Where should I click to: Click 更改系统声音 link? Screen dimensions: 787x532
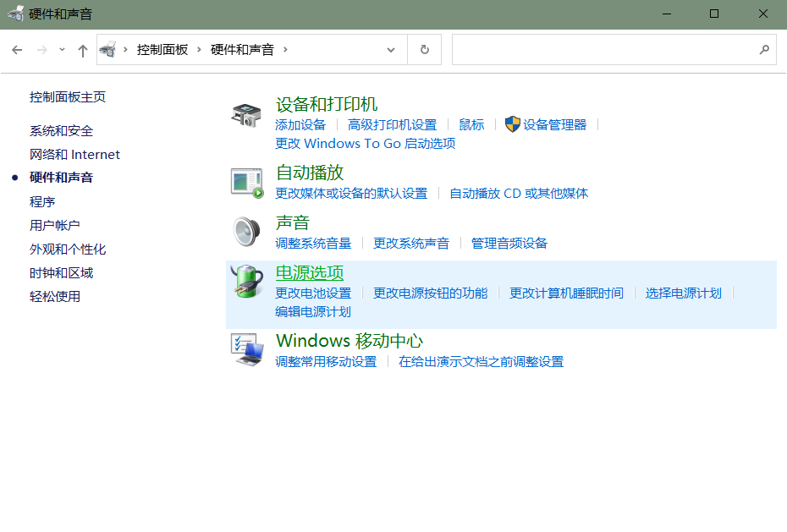coord(411,244)
